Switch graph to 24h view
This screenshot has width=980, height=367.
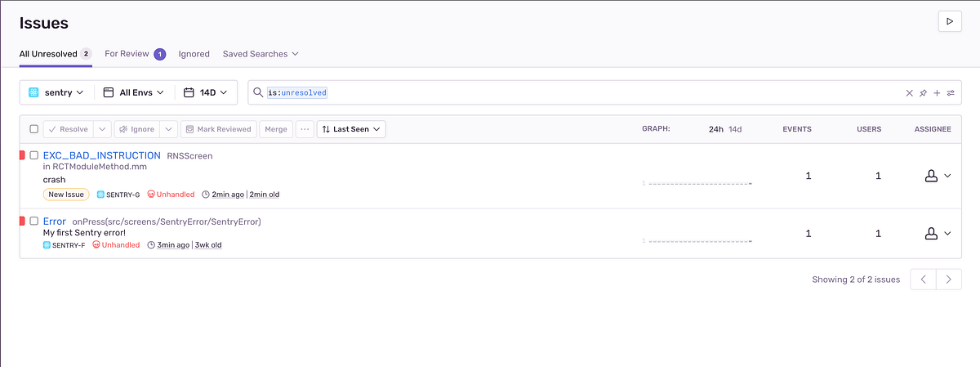click(x=715, y=129)
